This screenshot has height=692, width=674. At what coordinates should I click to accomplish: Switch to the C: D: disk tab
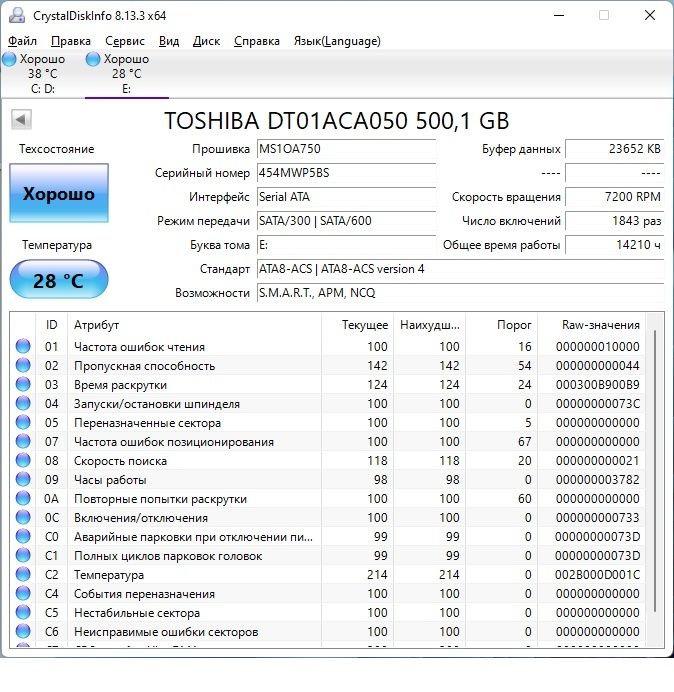42,74
